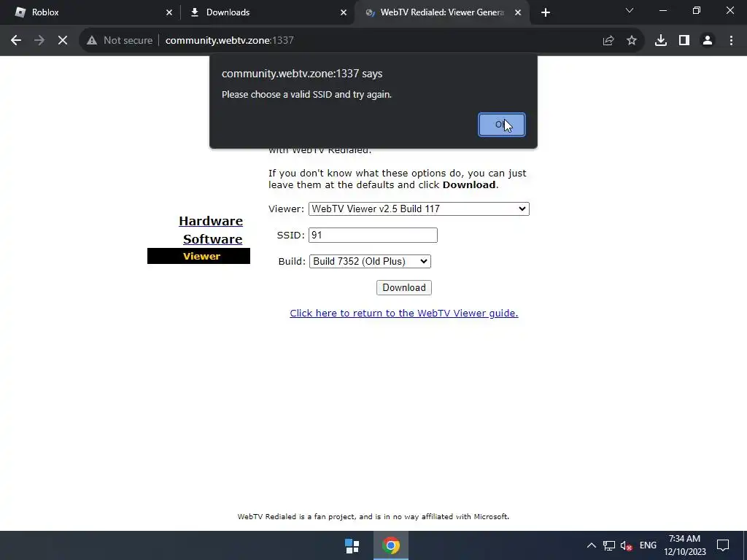Click the muted volume tray icon
The width and height of the screenshot is (747, 560).
(626, 545)
